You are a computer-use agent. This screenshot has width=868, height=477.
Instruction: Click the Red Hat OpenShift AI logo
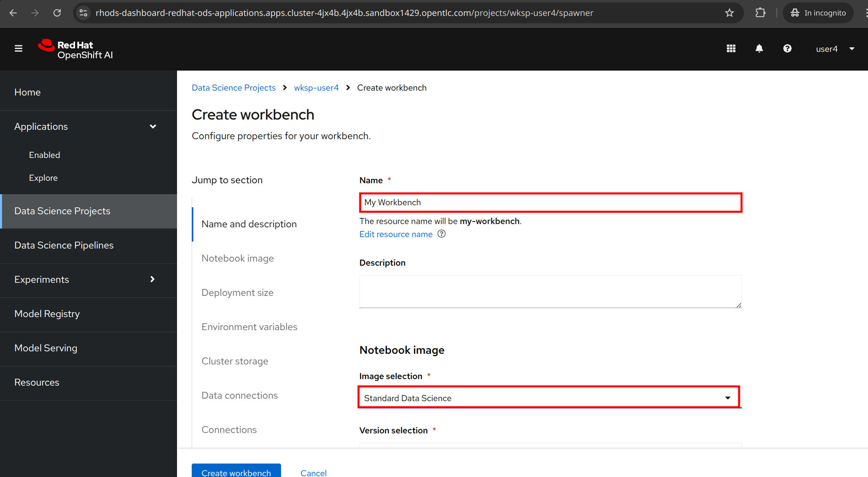(75, 49)
